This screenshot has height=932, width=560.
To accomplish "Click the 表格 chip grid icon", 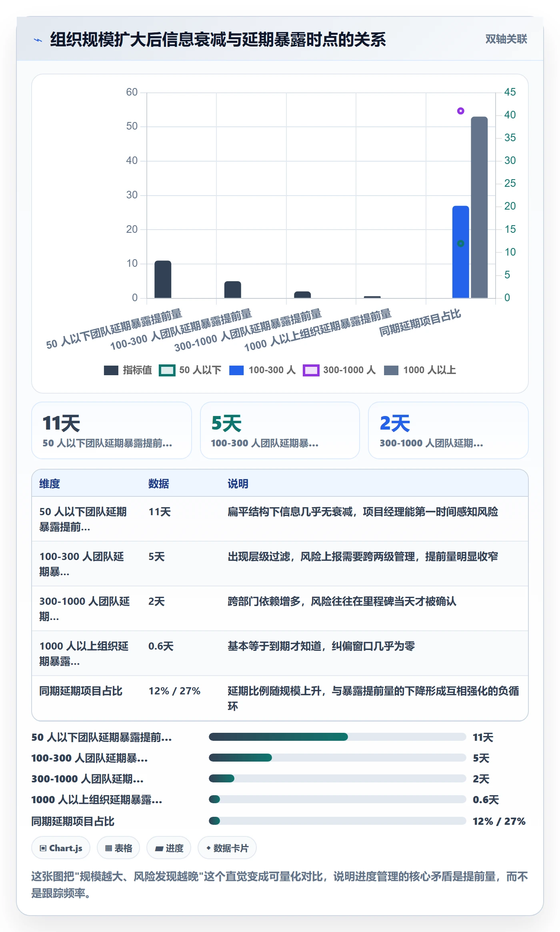I will click(x=108, y=848).
